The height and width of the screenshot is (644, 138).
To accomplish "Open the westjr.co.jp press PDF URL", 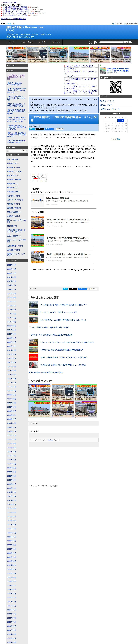I will pyautogui.click(x=62, y=270).
